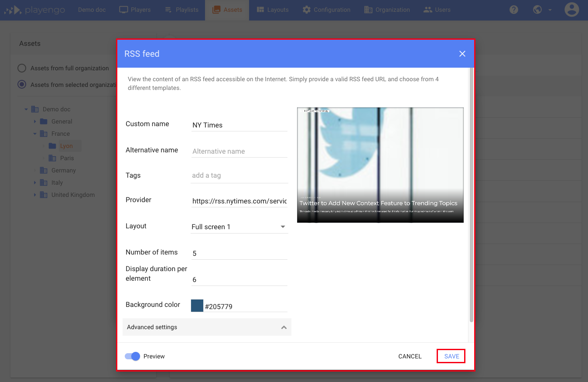Select Paris in the organization tree

coord(67,158)
